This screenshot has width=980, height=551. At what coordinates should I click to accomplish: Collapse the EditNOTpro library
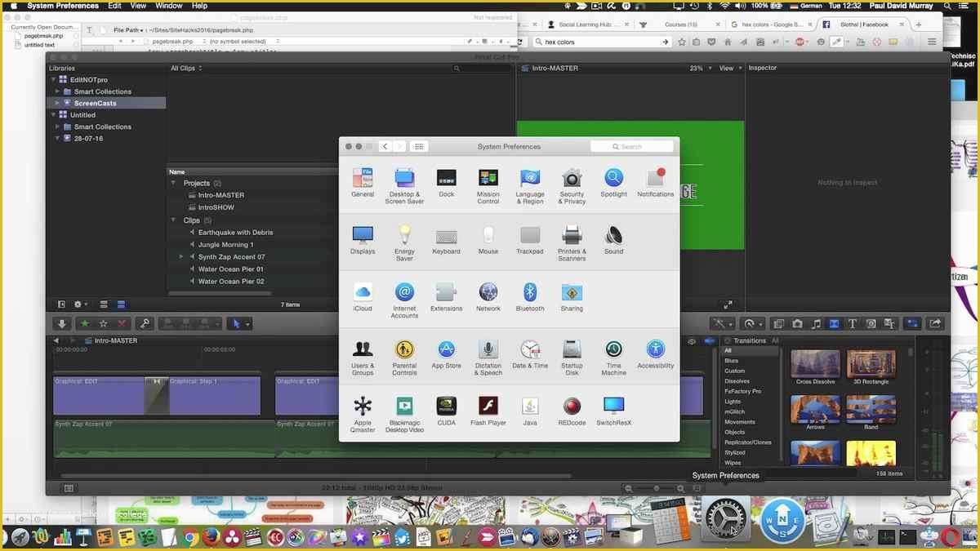pos(53,80)
